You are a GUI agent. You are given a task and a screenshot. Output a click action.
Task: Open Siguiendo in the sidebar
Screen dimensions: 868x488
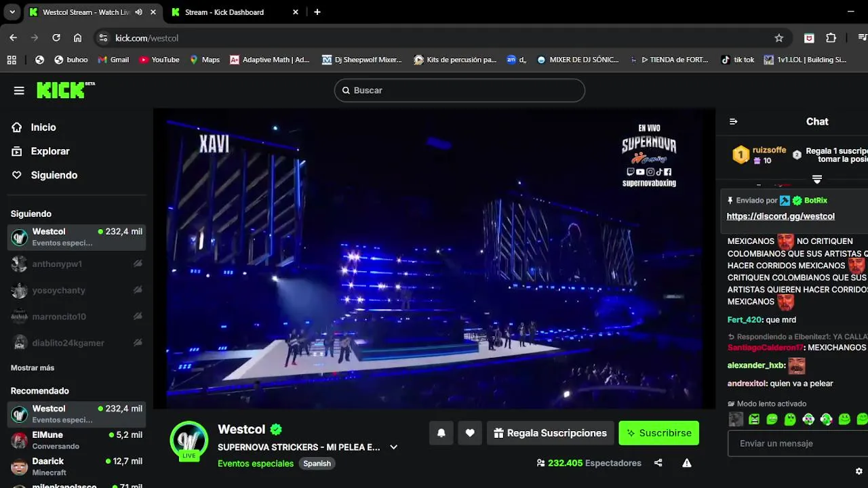(54, 175)
